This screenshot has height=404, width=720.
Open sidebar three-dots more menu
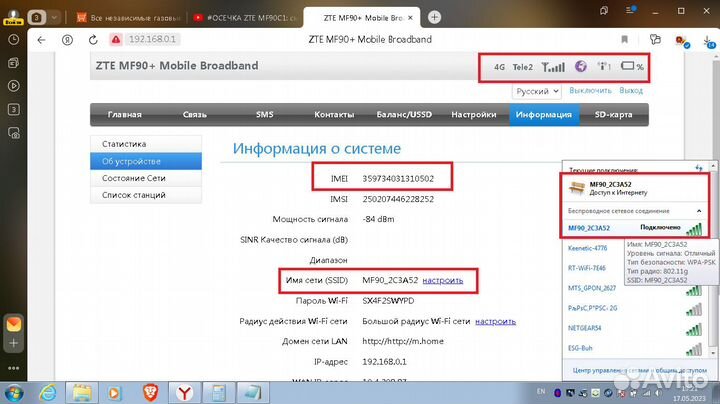pos(14,368)
